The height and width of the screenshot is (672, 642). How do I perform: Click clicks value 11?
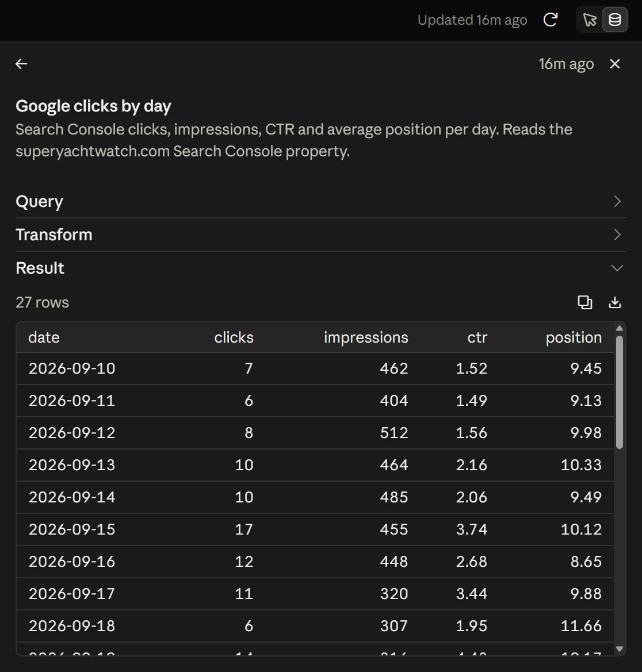tap(244, 594)
